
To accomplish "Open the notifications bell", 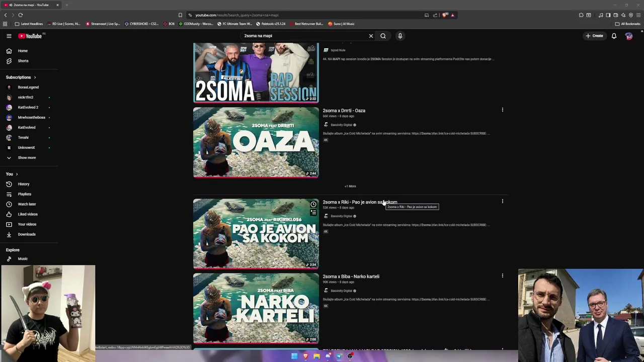I will (614, 36).
